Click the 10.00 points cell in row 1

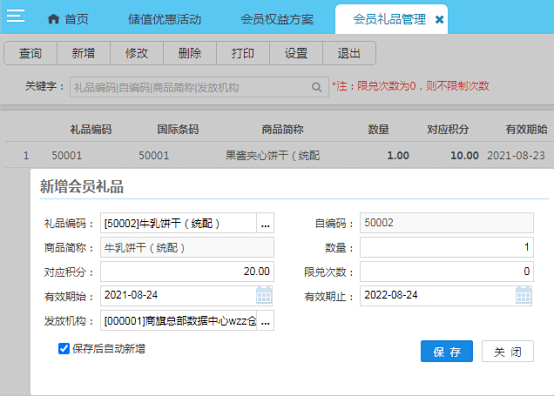pyautogui.click(x=465, y=155)
